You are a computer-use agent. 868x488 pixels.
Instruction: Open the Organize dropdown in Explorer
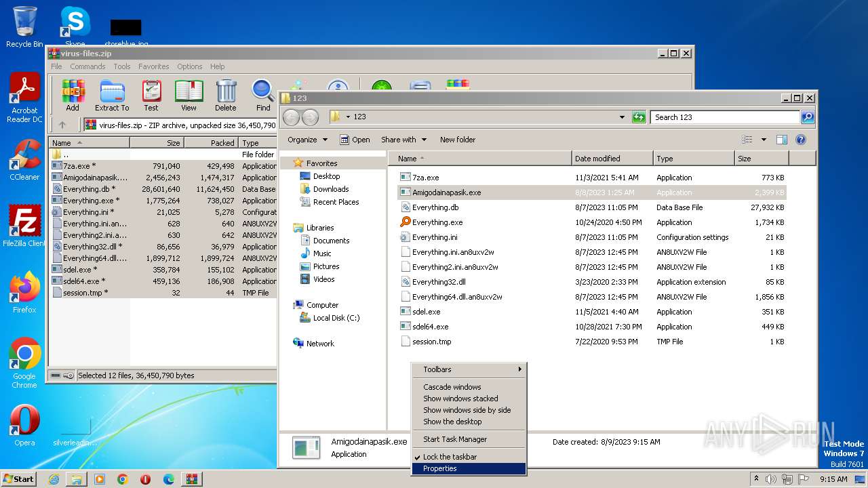(307, 140)
